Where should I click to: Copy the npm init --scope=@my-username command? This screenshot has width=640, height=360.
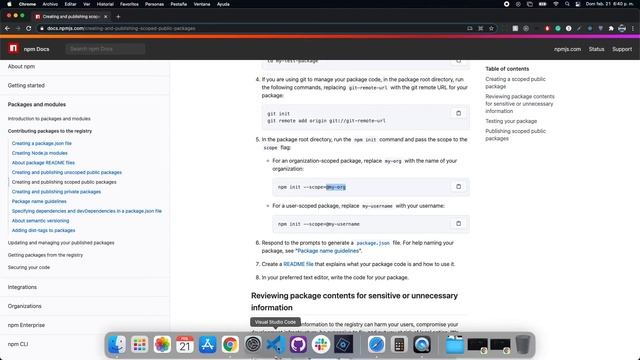458,224
